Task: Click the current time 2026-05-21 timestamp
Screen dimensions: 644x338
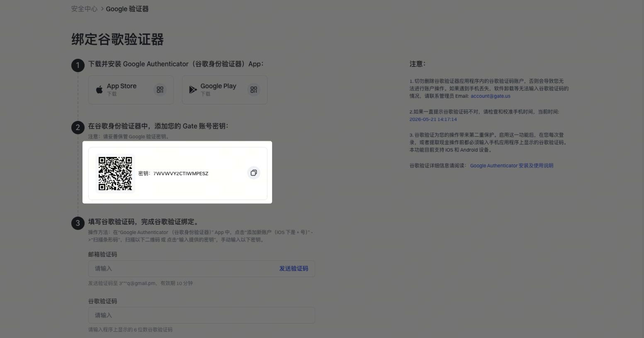Action: (x=433, y=119)
